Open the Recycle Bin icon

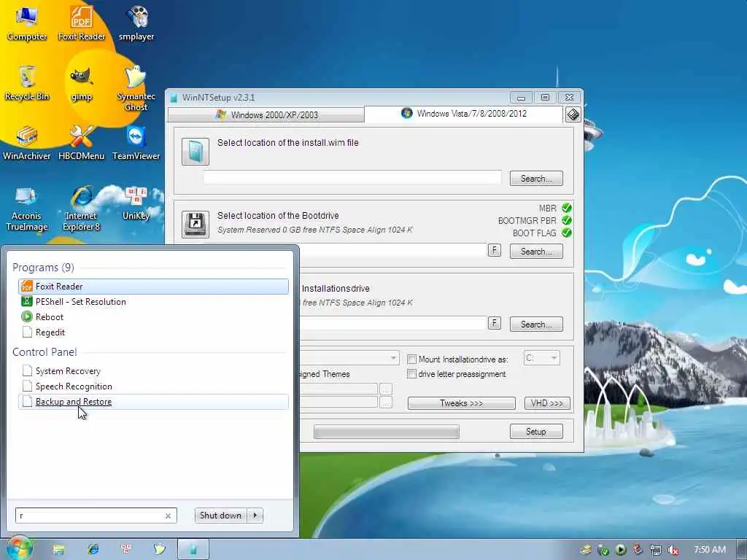point(27,83)
